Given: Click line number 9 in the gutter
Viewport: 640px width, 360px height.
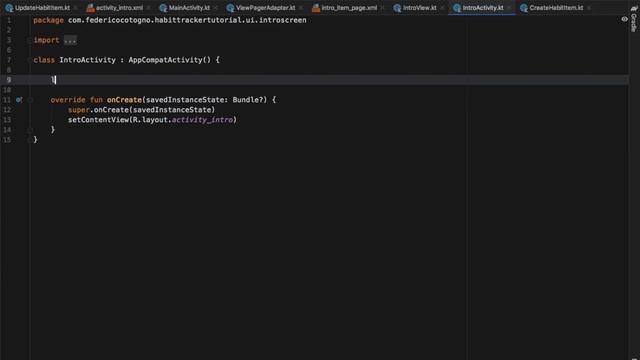Looking at the screenshot, I should pos(9,80).
